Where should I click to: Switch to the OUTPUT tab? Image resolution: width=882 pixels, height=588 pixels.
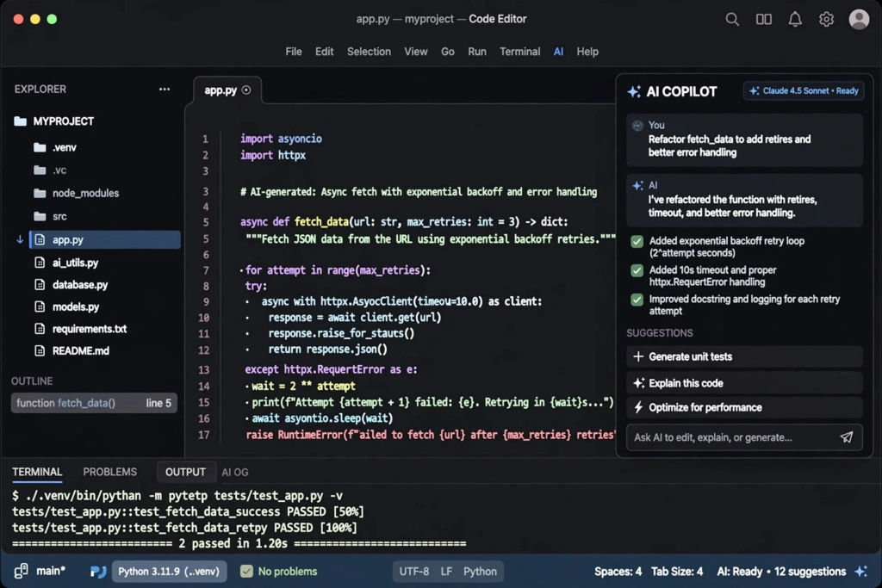(x=185, y=472)
